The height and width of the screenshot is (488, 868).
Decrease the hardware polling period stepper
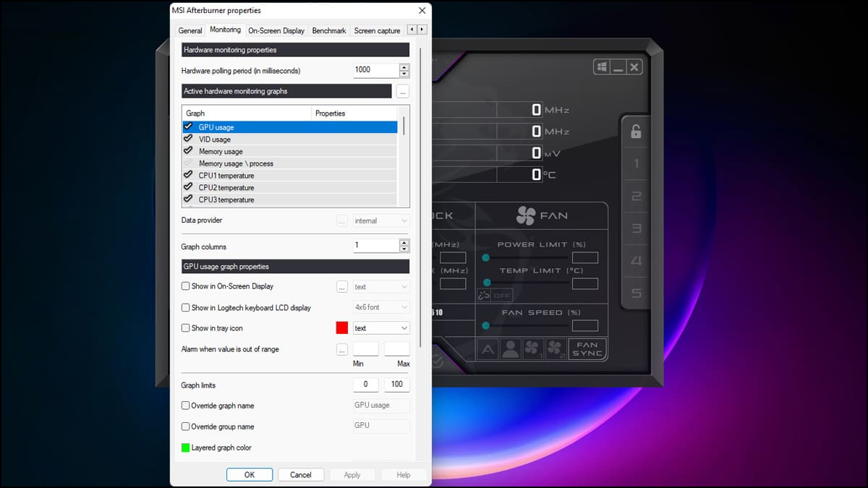tap(404, 74)
